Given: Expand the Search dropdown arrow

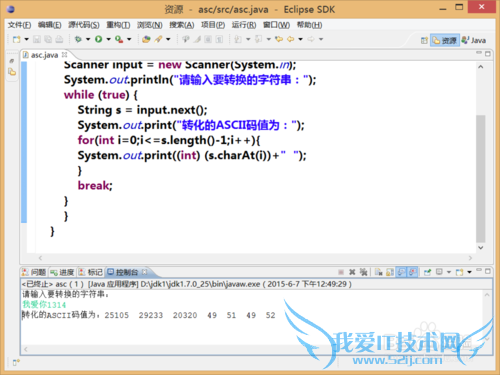Looking at the screenshot, I should 168,39.
